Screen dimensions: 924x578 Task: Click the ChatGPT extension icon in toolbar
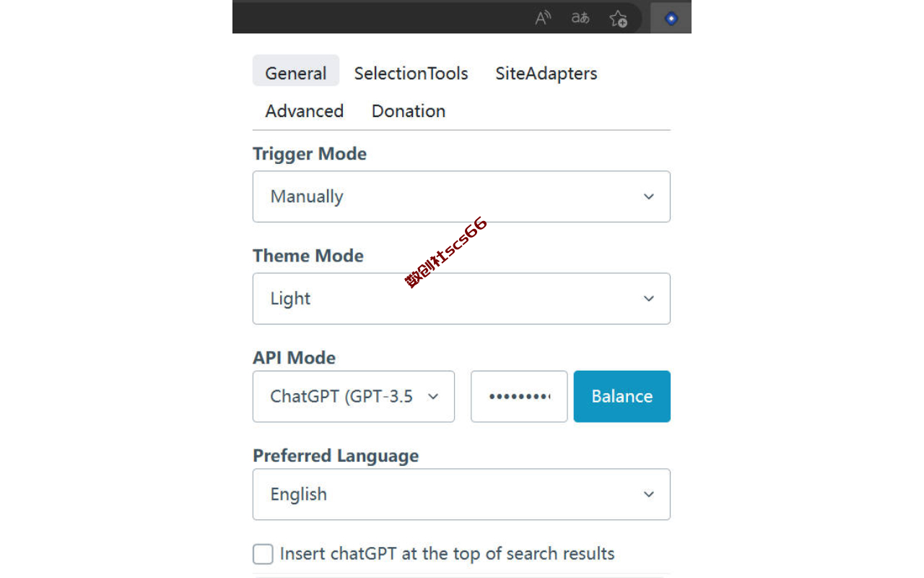point(671,18)
